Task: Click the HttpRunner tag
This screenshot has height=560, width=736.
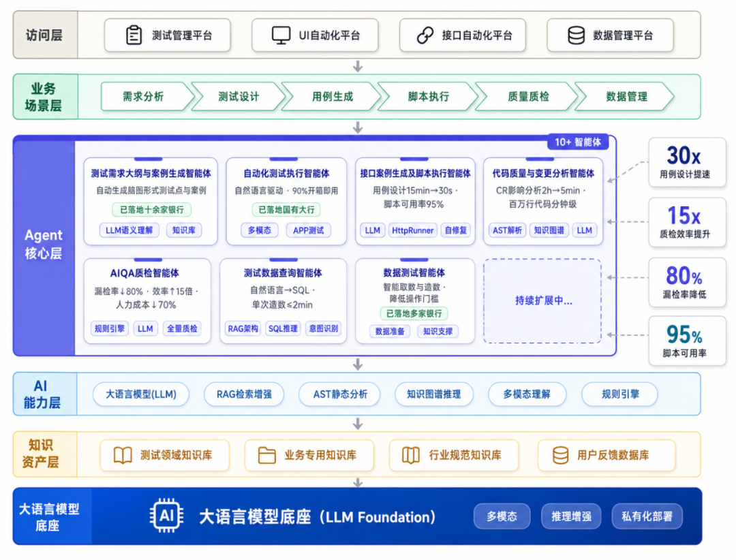Action: point(412,230)
